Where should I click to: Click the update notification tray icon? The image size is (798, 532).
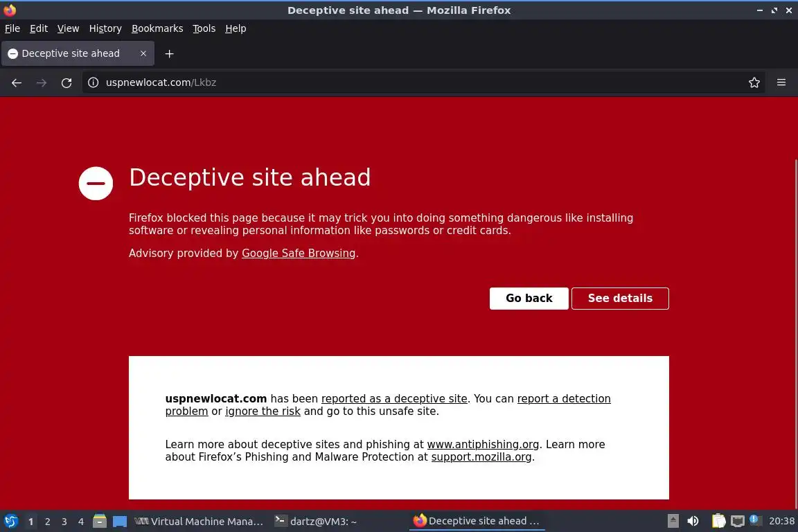[755, 520]
